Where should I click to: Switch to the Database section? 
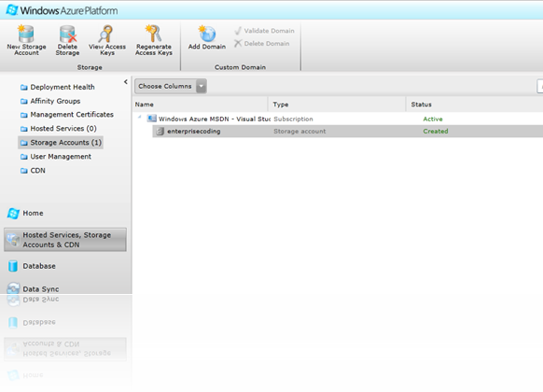(32, 266)
